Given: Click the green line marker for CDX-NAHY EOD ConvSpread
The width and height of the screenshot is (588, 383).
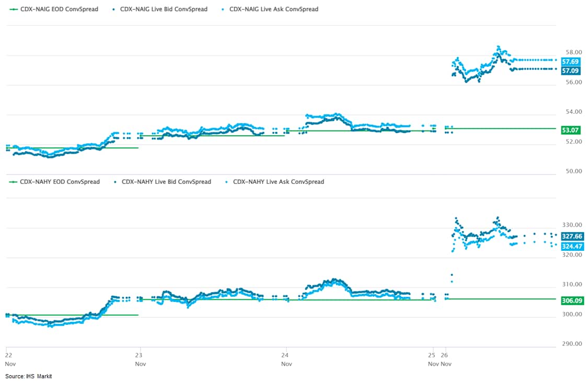Looking at the screenshot, I should 13,182.
